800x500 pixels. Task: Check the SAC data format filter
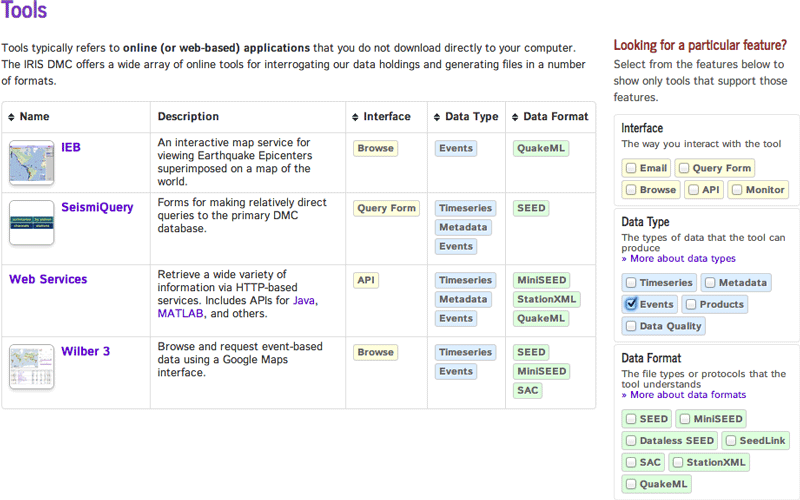pyautogui.click(x=631, y=462)
